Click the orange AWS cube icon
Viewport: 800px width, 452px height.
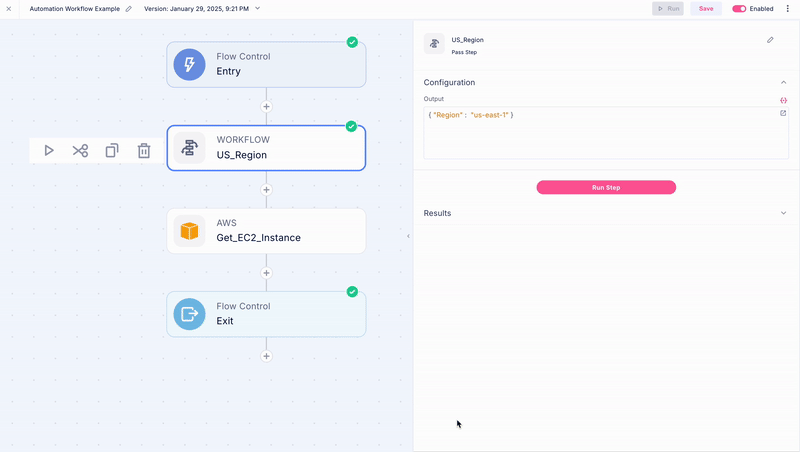click(189, 231)
